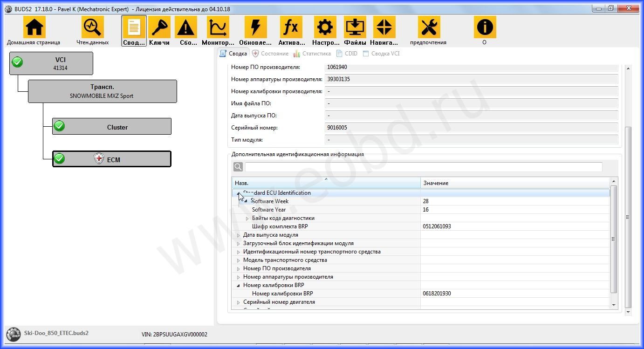
Task: Open the О info icon
Action: (x=485, y=27)
